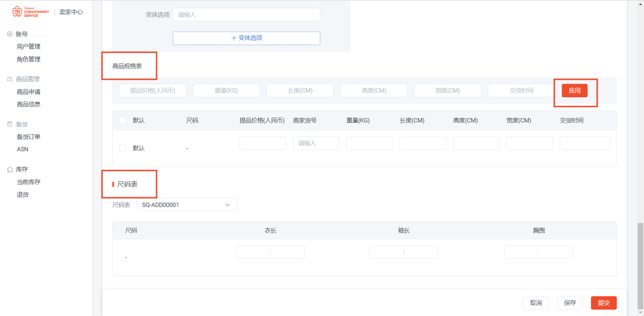Check the 默认 row checkbox
This screenshot has width=644, height=316.
pos(123,148)
